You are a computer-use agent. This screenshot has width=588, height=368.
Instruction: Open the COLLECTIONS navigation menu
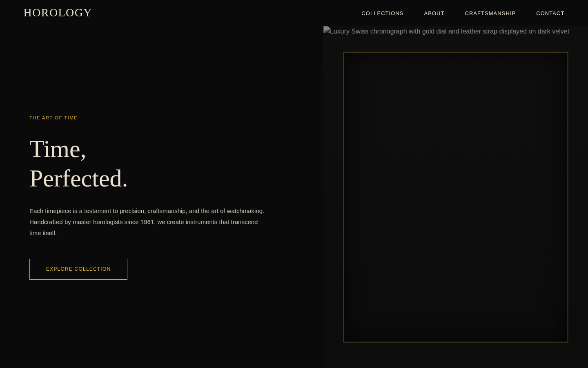pyautogui.click(x=382, y=13)
